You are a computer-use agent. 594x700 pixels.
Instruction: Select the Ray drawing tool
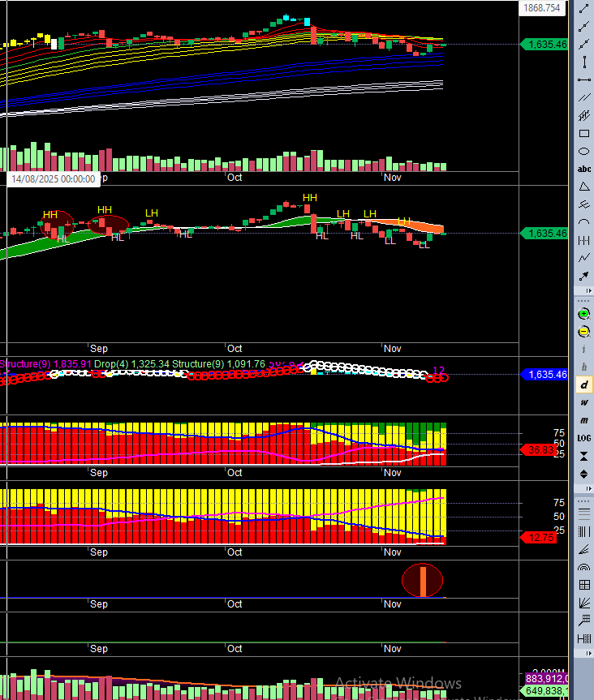(x=583, y=26)
